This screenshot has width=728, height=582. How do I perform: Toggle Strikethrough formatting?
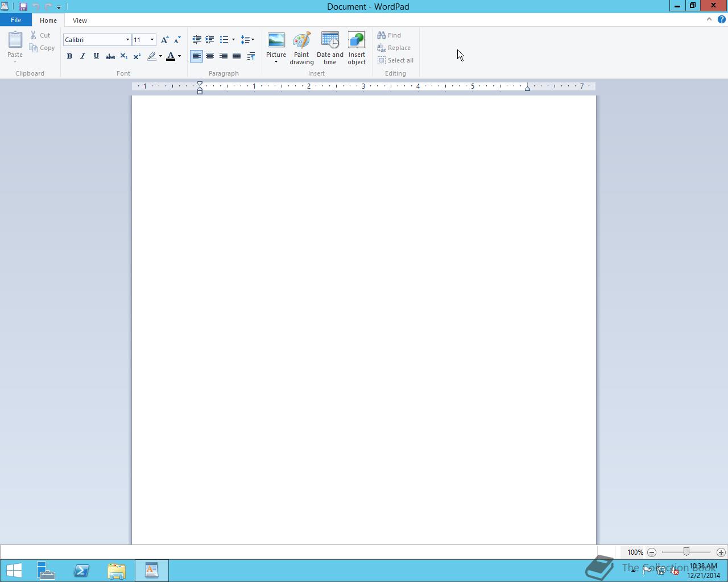coord(110,56)
